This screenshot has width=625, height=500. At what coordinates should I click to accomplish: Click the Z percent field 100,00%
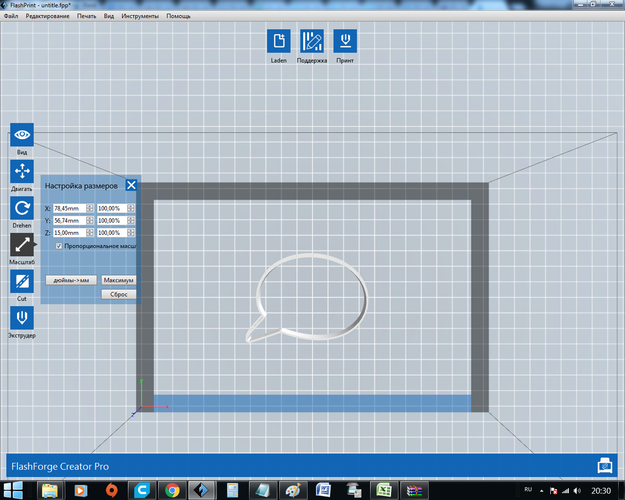pyautogui.click(x=112, y=232)
